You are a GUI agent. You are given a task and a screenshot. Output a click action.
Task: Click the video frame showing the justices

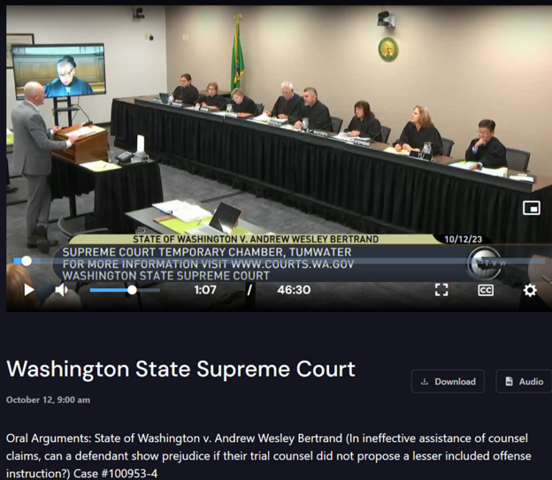point(278,123)
